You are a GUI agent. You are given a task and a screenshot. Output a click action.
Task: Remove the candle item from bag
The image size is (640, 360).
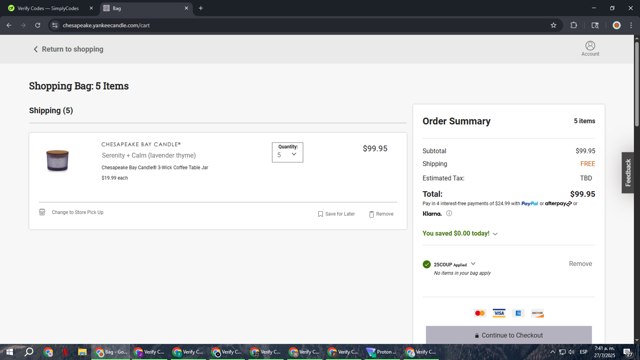tap(384, 214)
